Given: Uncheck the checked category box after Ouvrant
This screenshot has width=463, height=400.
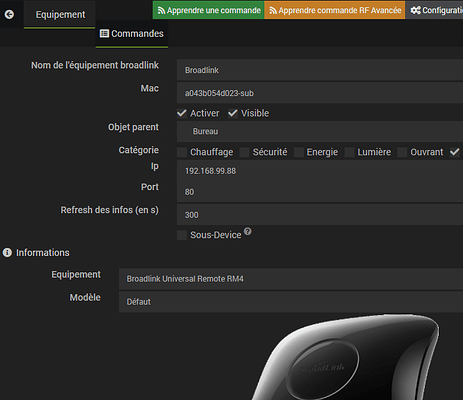Looking at the screenshot, I should (x=454, y=152).
